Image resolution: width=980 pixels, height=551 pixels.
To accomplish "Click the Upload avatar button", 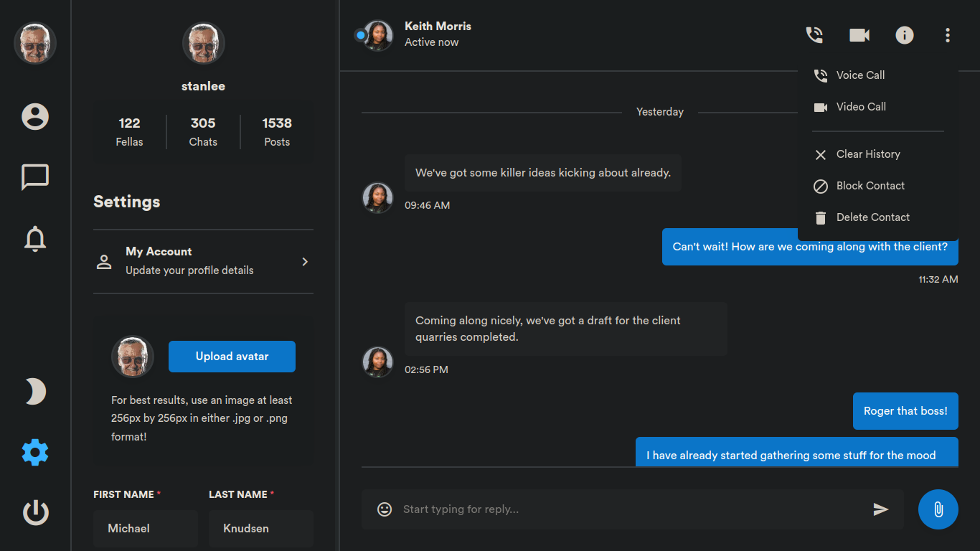I will coord(232,357).
